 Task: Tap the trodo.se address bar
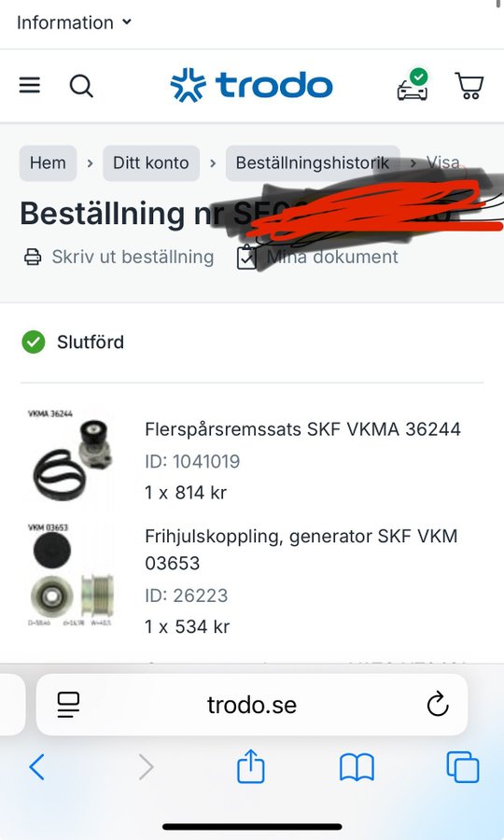click(x=252, y=705)
